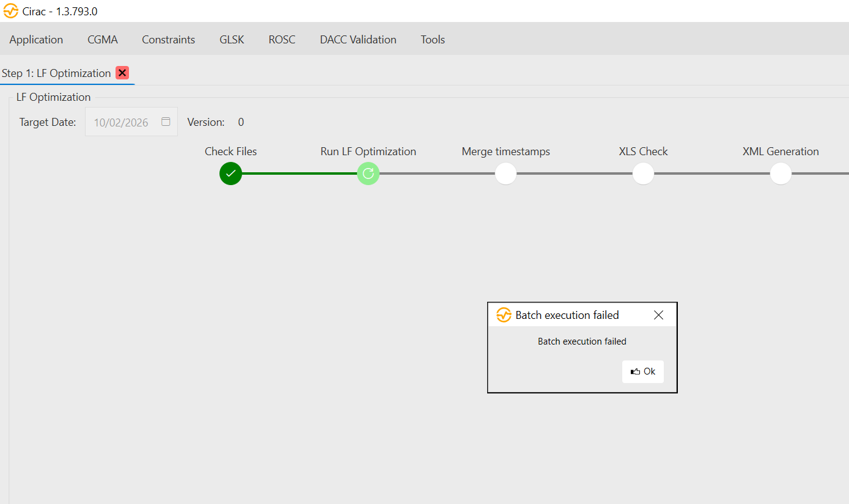Open the DACC Validation menu

[x=358, y=40]
